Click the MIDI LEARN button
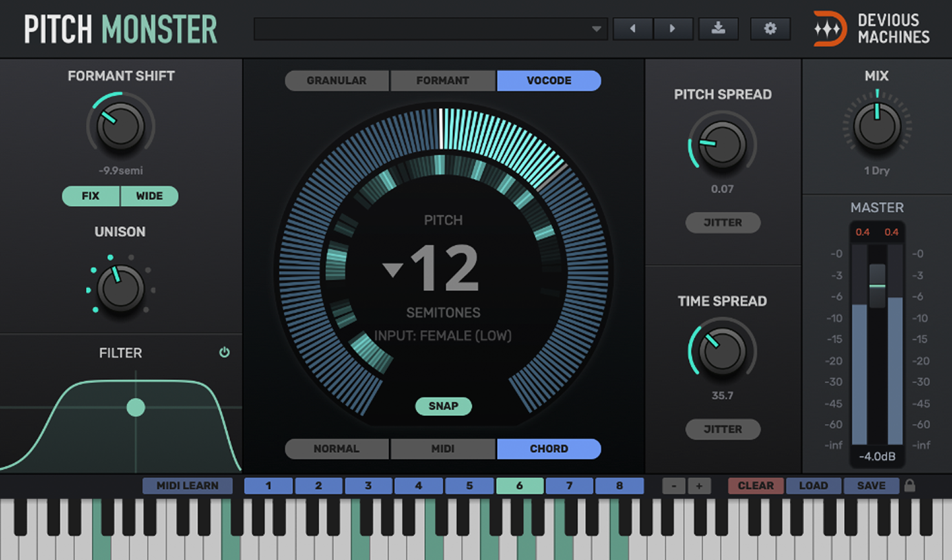 [x=187, y=486]
